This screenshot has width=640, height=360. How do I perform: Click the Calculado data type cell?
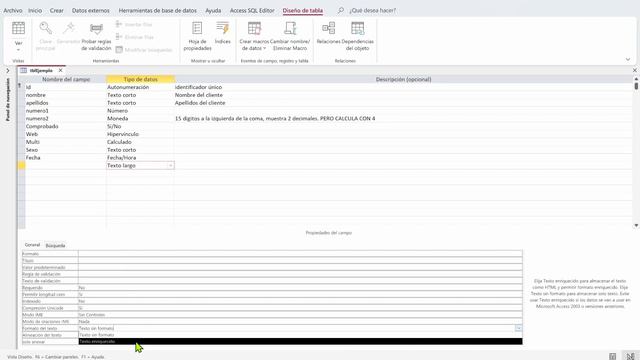click(140, 142)
